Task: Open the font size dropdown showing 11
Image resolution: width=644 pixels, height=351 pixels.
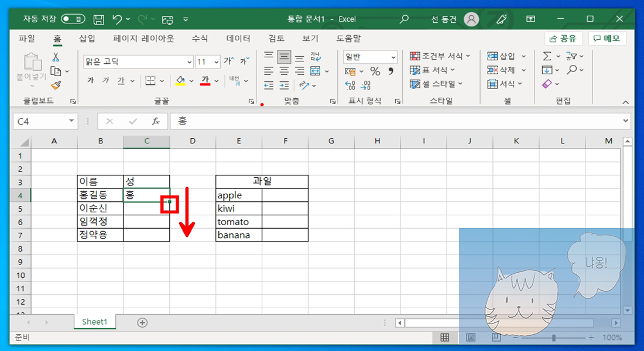Action: 217,62
